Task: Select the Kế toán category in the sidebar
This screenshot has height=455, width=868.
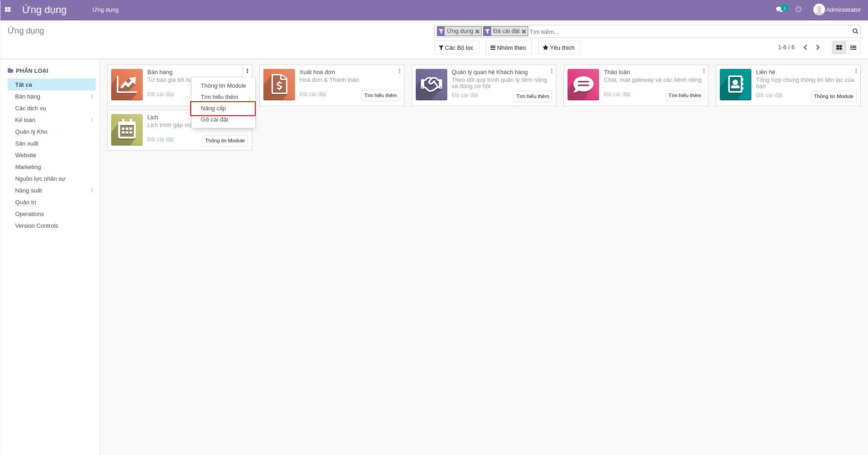Action: coord(25,120)
